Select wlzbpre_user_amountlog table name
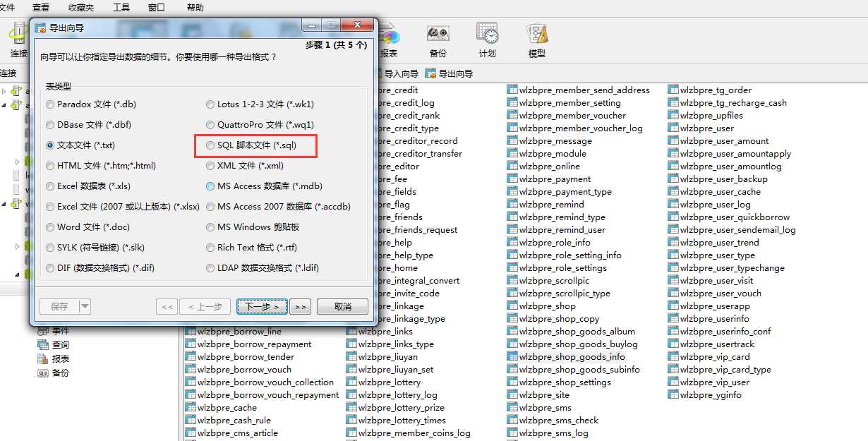This screenshot has width=868, height=441. click(x=731, y=167)
